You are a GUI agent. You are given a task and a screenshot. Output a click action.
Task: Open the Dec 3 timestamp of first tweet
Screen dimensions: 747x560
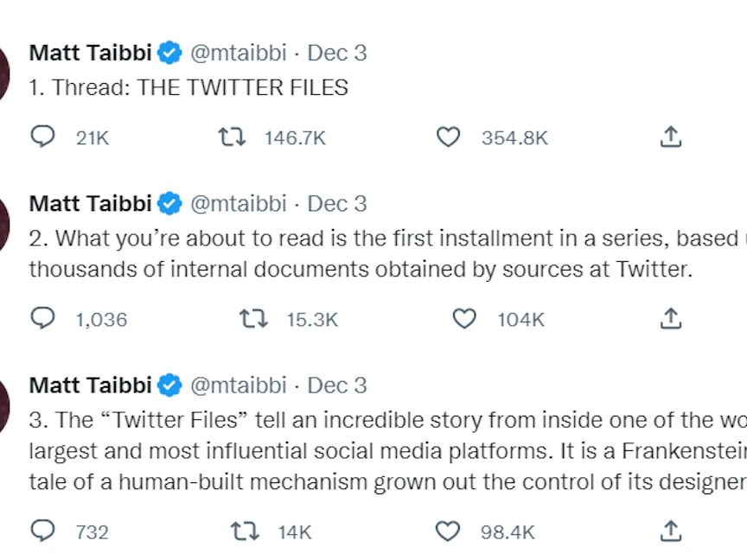tap(337, 53)
